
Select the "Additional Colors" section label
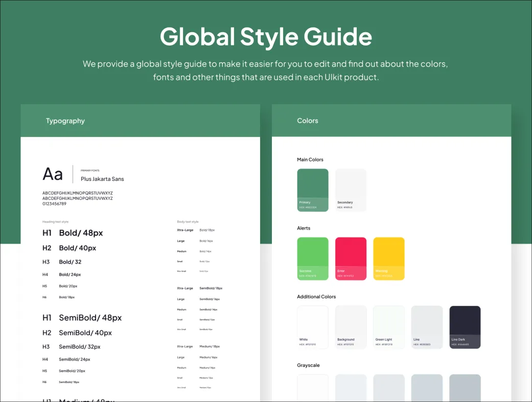[316, 296]
